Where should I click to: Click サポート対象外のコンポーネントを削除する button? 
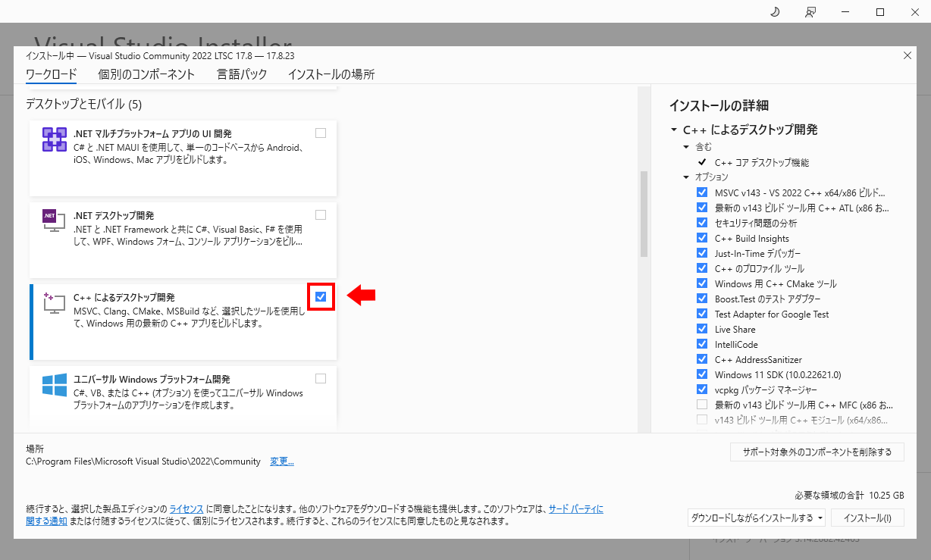point(817,452)
